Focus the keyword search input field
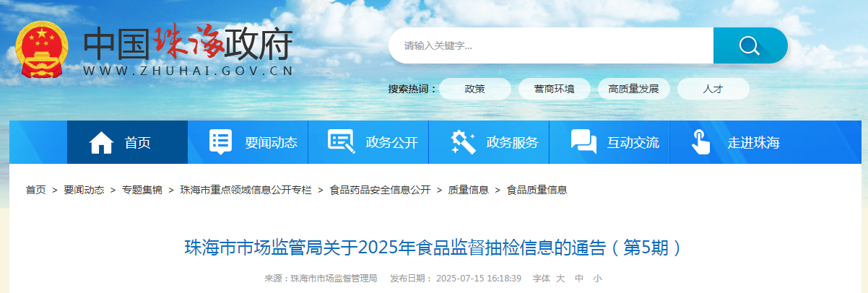 coord(551,45)
